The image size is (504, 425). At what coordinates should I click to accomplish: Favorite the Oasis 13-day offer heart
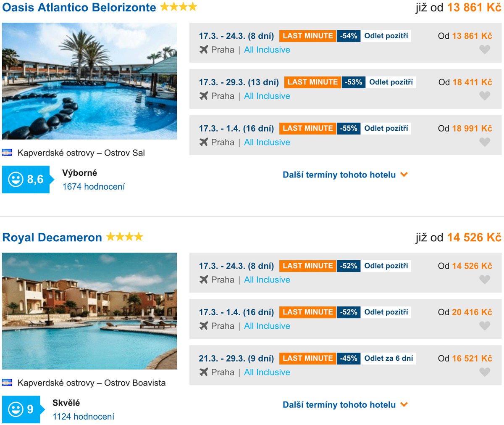tap(485, 96)
